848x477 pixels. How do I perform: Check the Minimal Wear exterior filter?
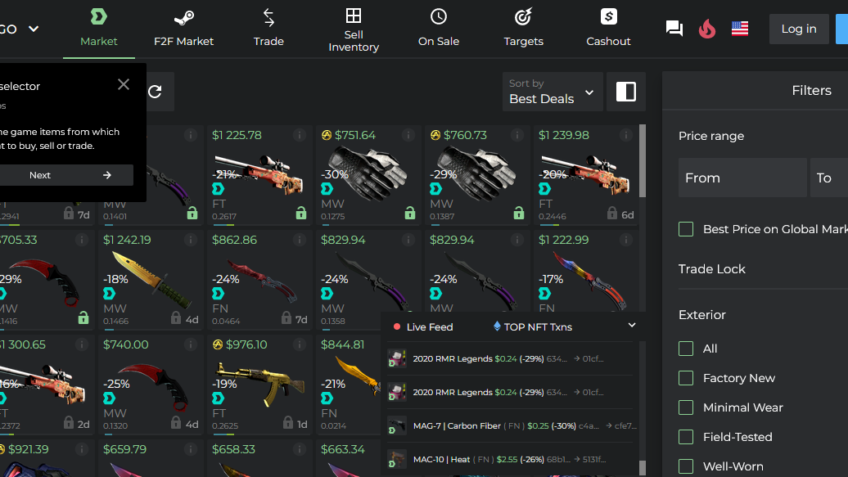click(686, 407)
